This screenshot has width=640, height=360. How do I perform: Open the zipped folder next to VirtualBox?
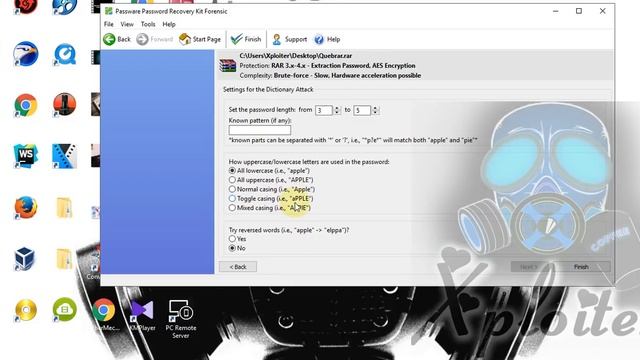pyautogui.click(x=64, y=259)
